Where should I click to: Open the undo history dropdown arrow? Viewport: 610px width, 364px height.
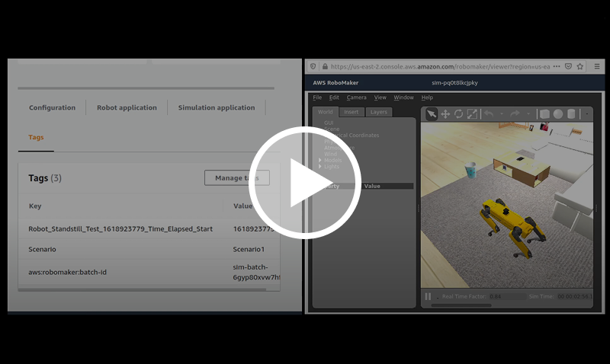pos(502,113)
